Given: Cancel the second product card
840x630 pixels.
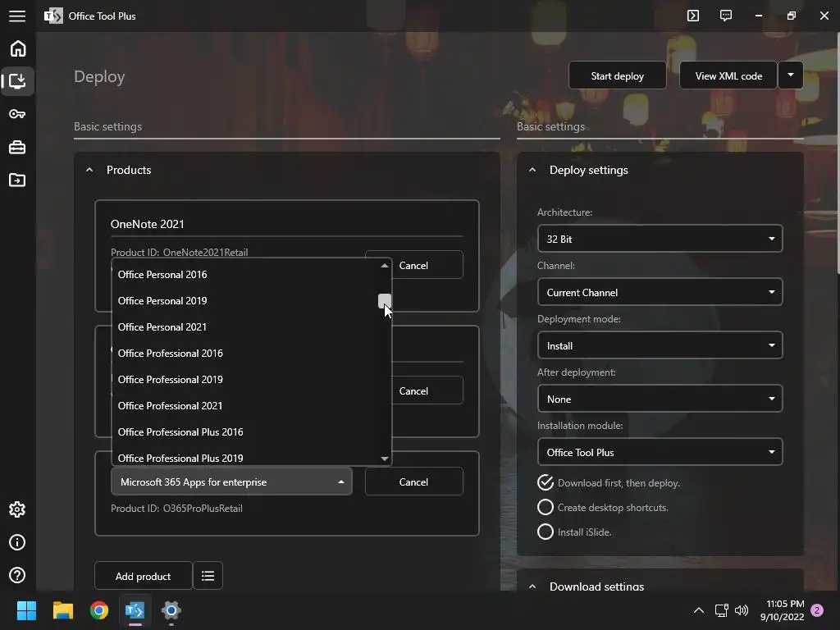Looking at the screenshot, I should [427, 390].
